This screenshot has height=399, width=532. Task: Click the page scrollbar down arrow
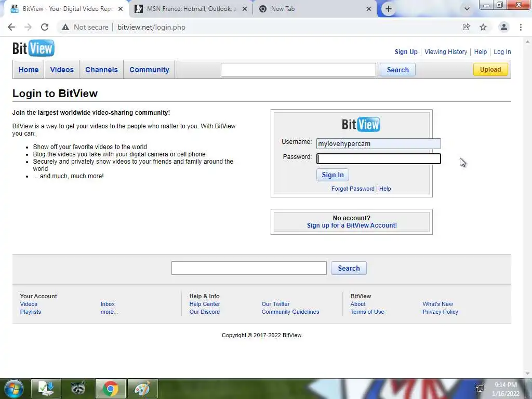(528, 374)
